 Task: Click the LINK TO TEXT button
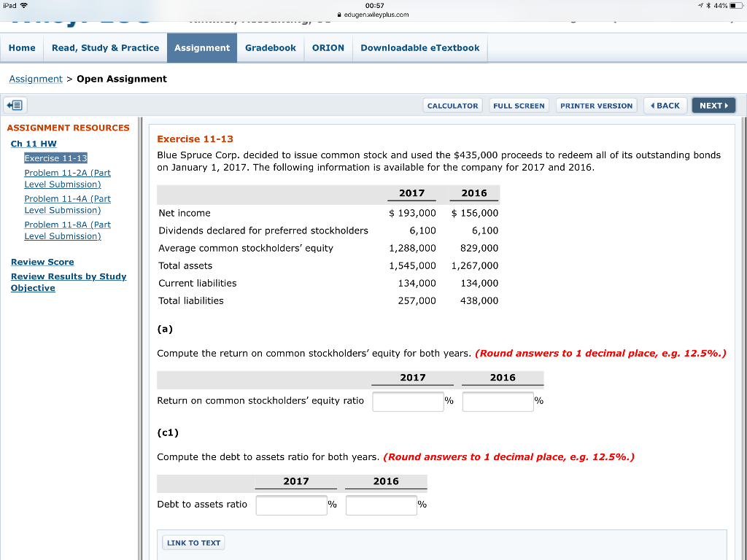(193, 542)
